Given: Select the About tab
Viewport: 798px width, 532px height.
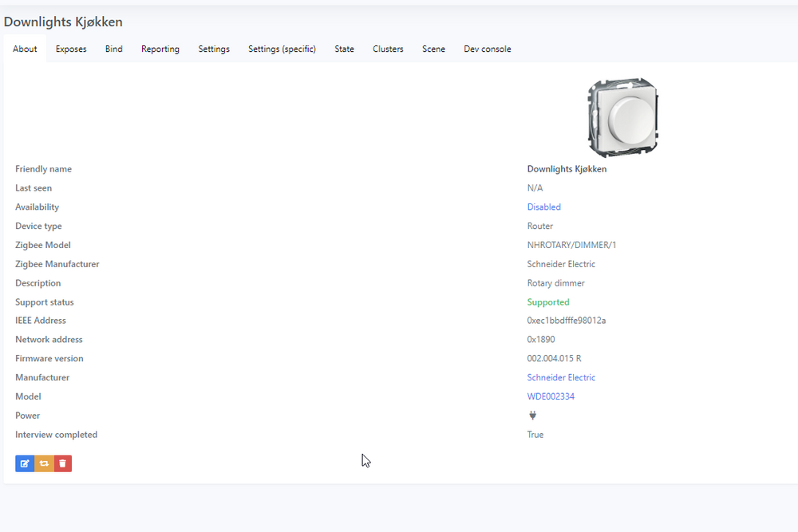Looking at the screenshot, I should (x=25, y=49).
